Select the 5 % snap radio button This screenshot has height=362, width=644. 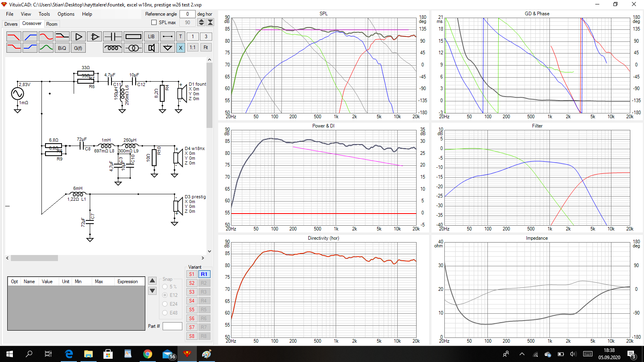coord(165,287)
